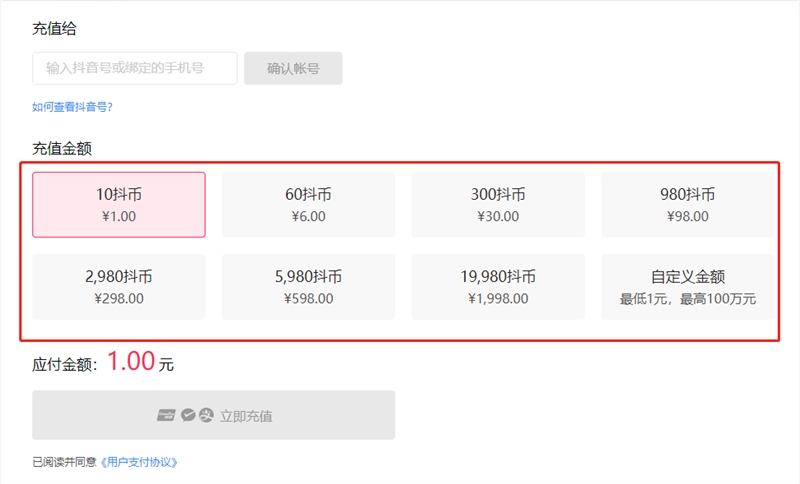Focus the 抖音号 or phone number input
This screenshot has width=800, height=484.
coord(135,68)
